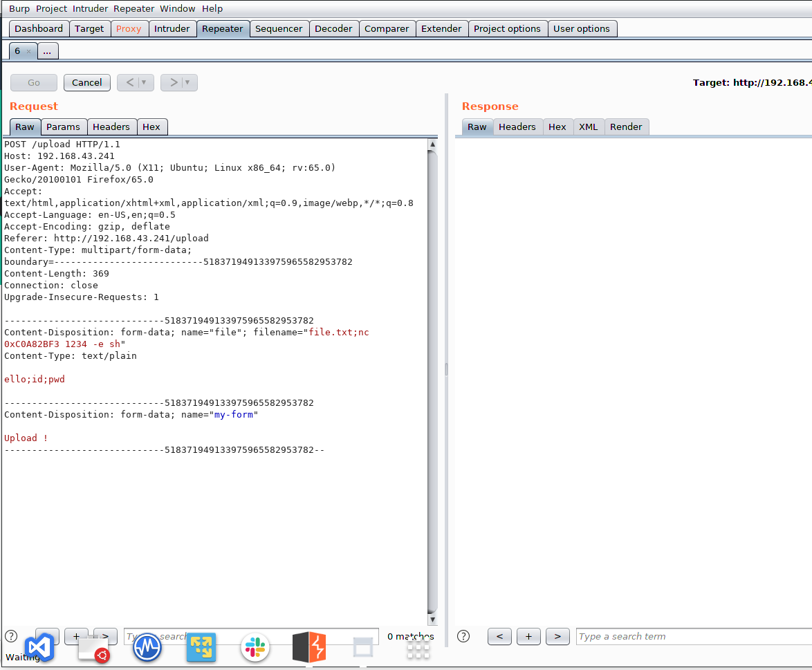Open the Burp menu
Screen dimensions: 812x670
19,9
